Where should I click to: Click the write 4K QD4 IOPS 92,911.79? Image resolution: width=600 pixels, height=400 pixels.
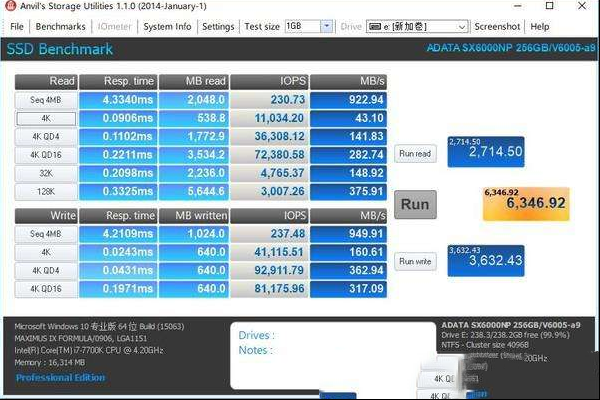(x=269, y=271)
